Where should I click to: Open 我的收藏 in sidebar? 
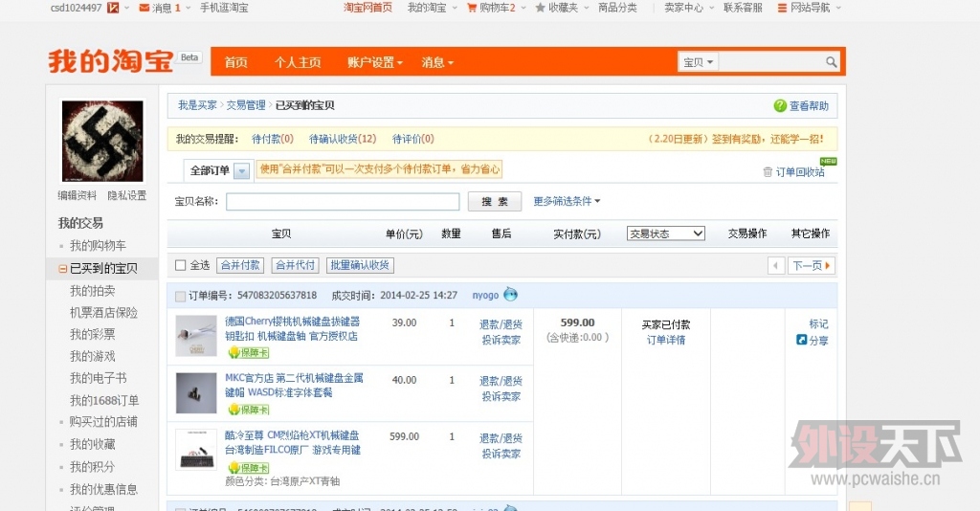93,444
